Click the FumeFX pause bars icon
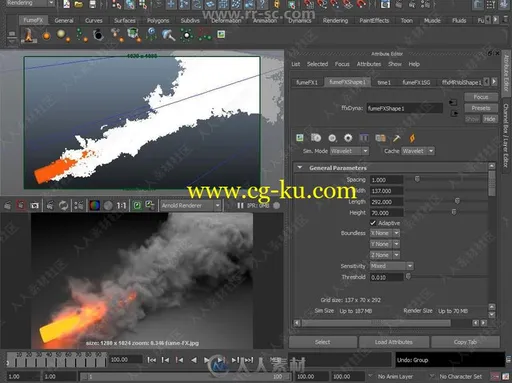Screen dimensions: 512x383 point(364,138)
